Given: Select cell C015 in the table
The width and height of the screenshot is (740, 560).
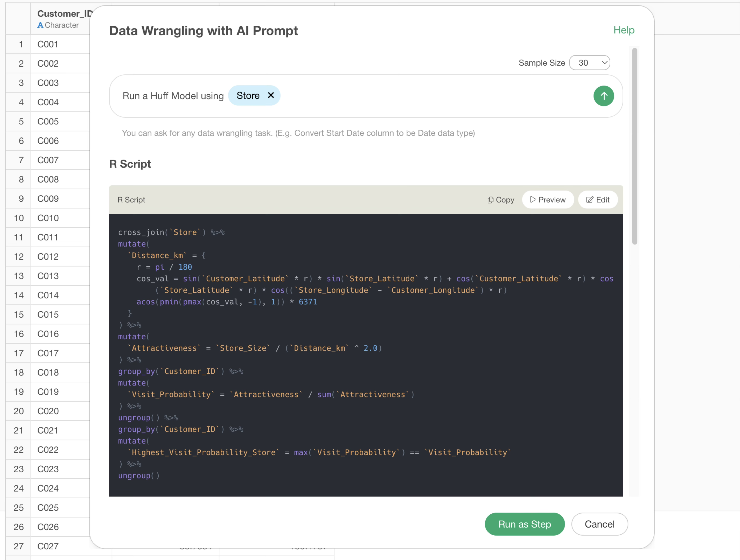Looking at the screenshot, I should [48, 314].
